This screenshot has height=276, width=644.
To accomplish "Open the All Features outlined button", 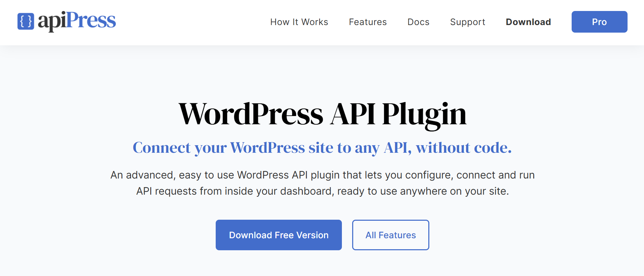I will (391, 235).
